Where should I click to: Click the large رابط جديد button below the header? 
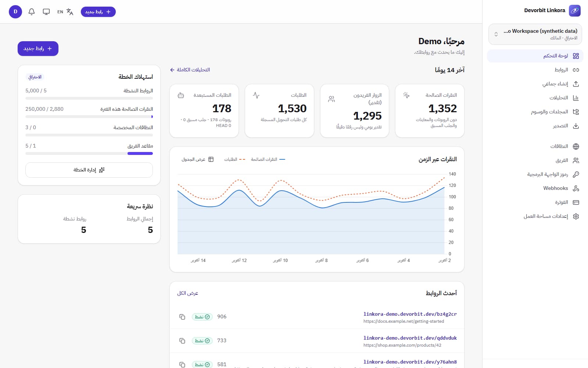click(x=38, y=49)
